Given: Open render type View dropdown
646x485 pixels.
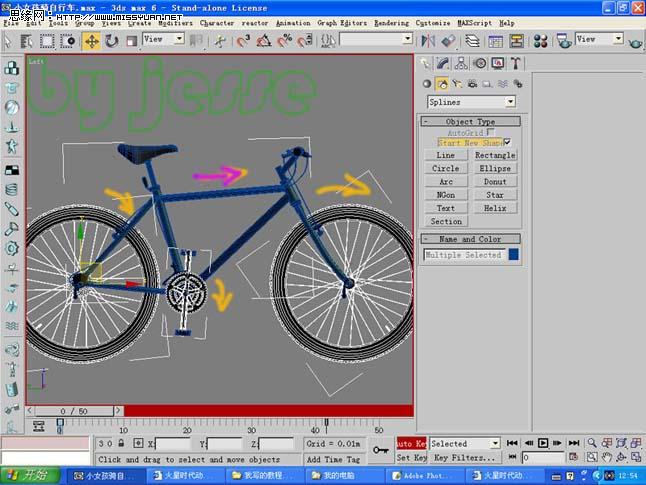Looking at the screenshot, I should [x=618, y=39].
